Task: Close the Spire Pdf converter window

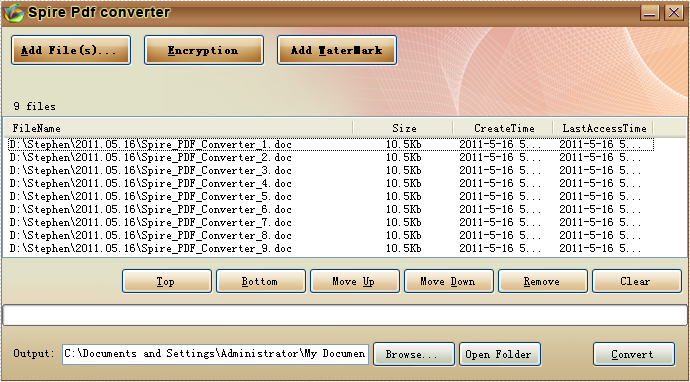Action: click(x=674, y=12)
